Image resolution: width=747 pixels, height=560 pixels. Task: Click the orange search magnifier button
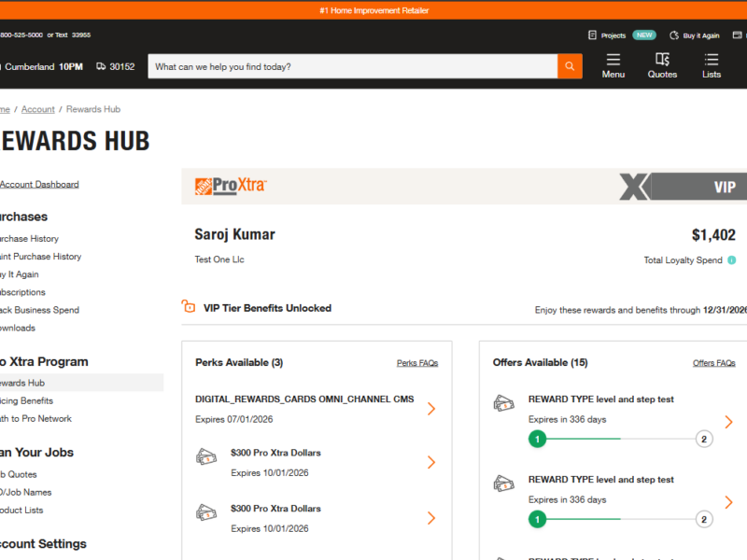click(x=570, y=66)
